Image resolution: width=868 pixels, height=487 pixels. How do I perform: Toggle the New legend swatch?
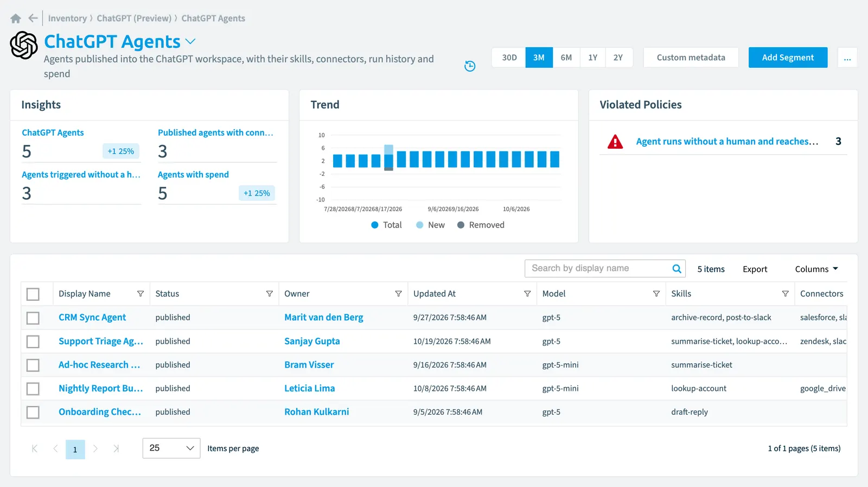(420, 225)
